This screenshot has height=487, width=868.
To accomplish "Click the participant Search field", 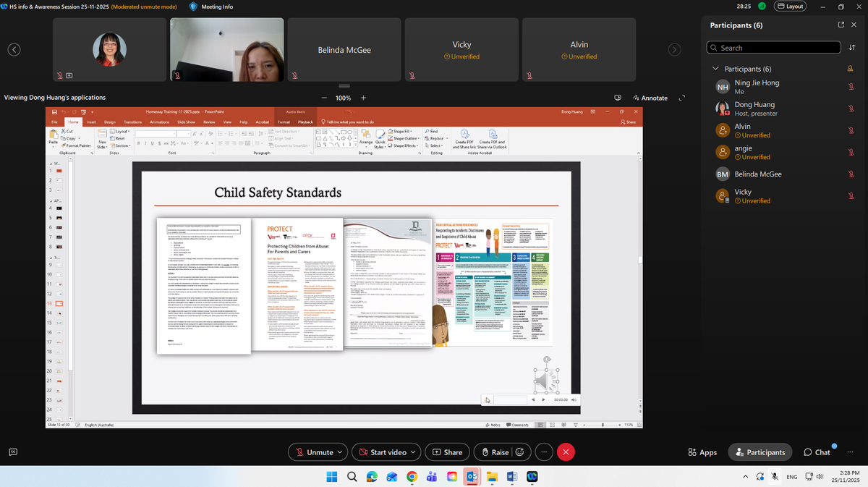I will pos(774,48).
